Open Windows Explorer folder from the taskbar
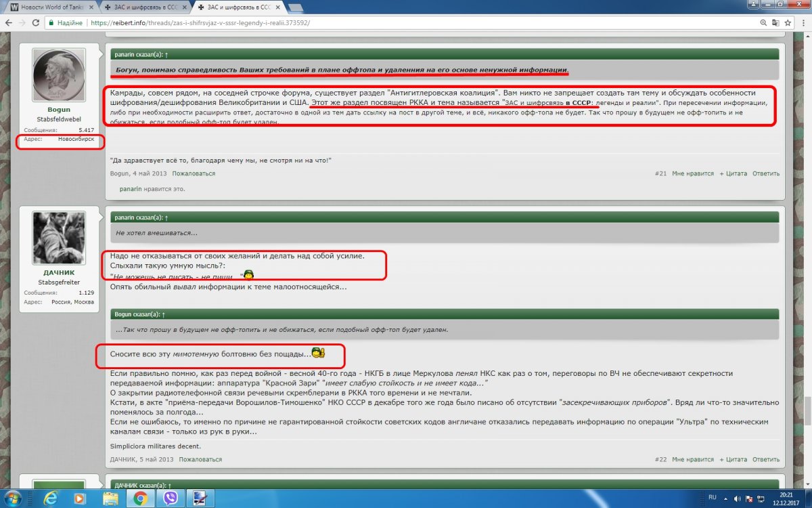Viewport: 812px width, 508px height. 110,498
